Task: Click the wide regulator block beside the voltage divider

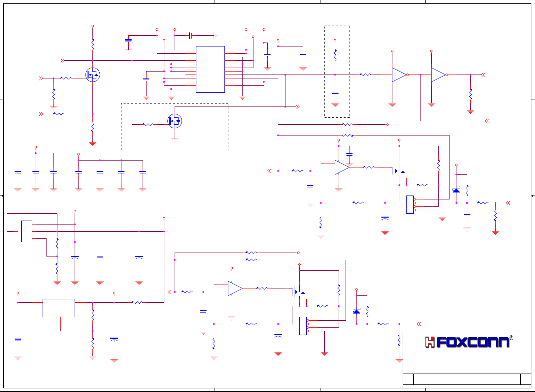Action: pos(59,308)
